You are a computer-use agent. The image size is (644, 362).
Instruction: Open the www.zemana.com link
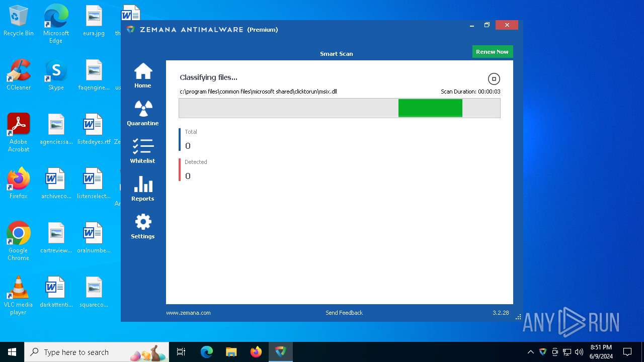(x=188, y=313)
